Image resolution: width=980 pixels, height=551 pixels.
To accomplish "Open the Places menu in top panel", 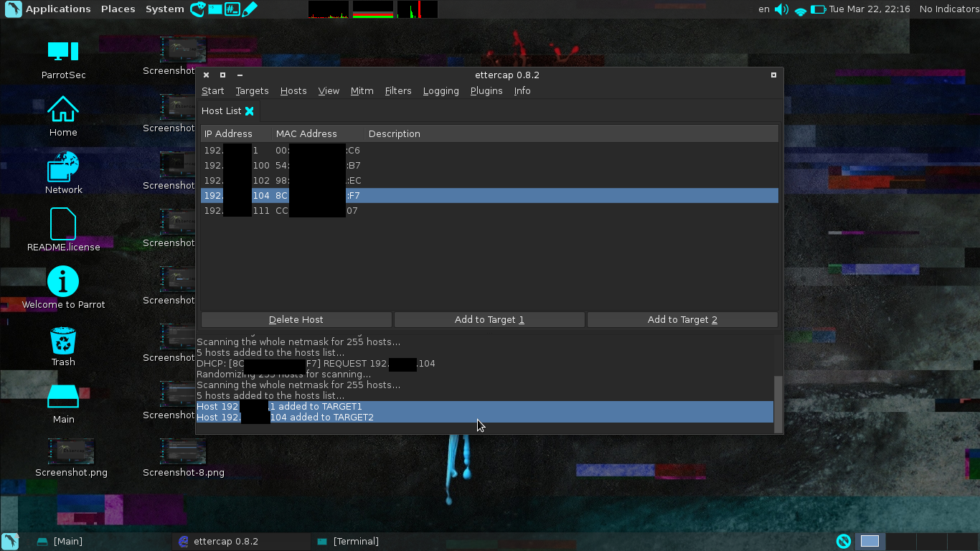I will 118,9.
